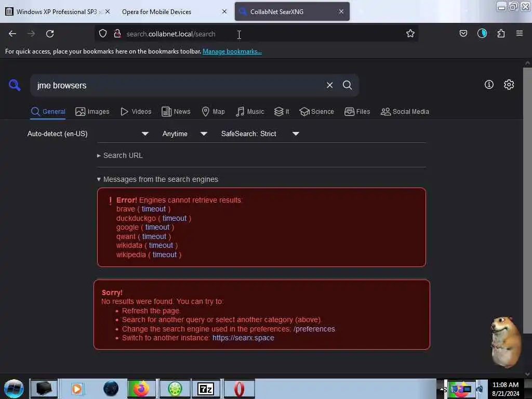Open the media player taskbar icon
The height and width of the screenshot is (399, 532).
click(77, 389)
